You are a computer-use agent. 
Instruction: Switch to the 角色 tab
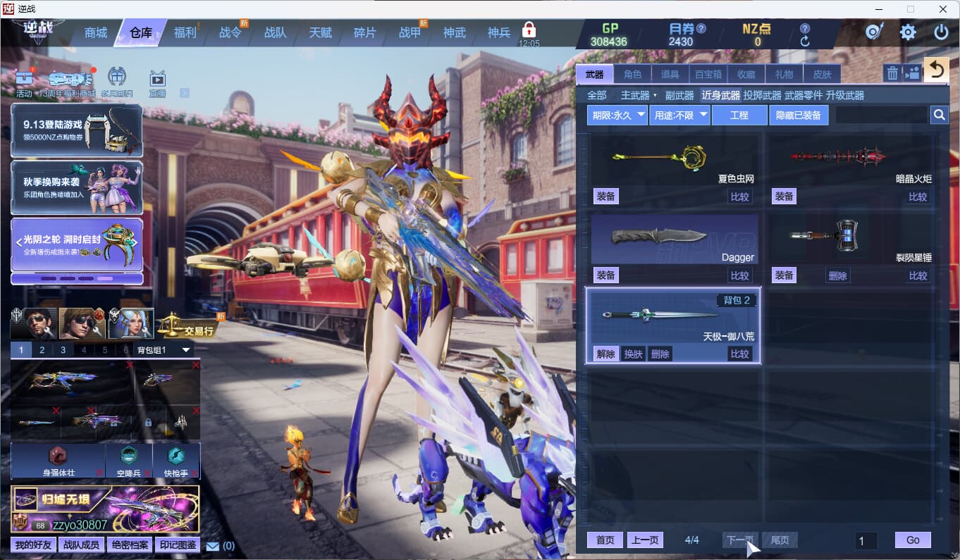(x=632, y=74)
